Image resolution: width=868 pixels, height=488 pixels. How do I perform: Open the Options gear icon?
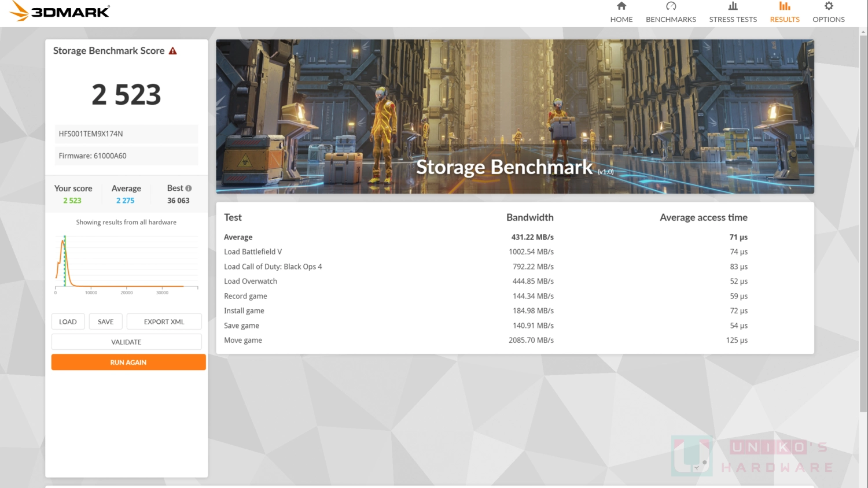point(829,6)
